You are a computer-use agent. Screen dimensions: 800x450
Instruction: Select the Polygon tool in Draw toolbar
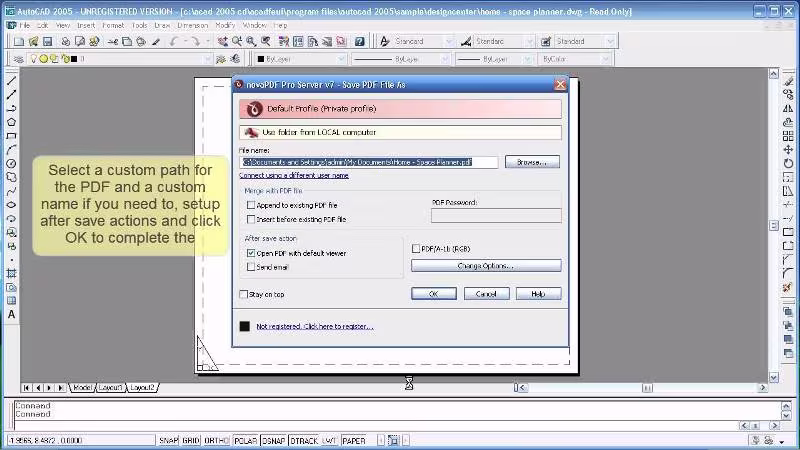pyautogui.click(x=11, y=122)
